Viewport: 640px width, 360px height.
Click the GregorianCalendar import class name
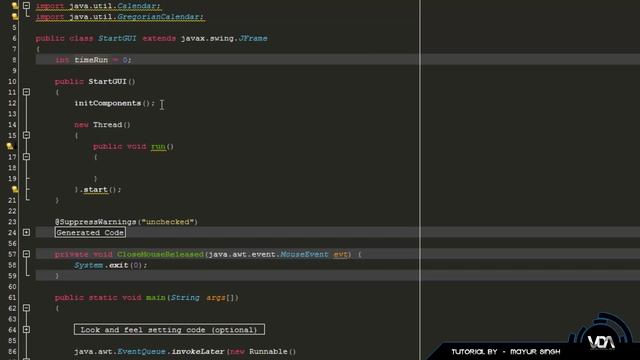160,17
